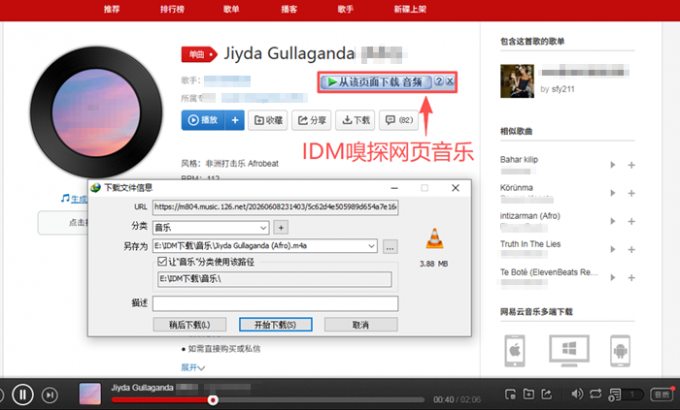Image resolution: width=680 pixels, height=410 pixels.
Task: Open the 另存为 save path dropdown
Action: click(372, 246)
